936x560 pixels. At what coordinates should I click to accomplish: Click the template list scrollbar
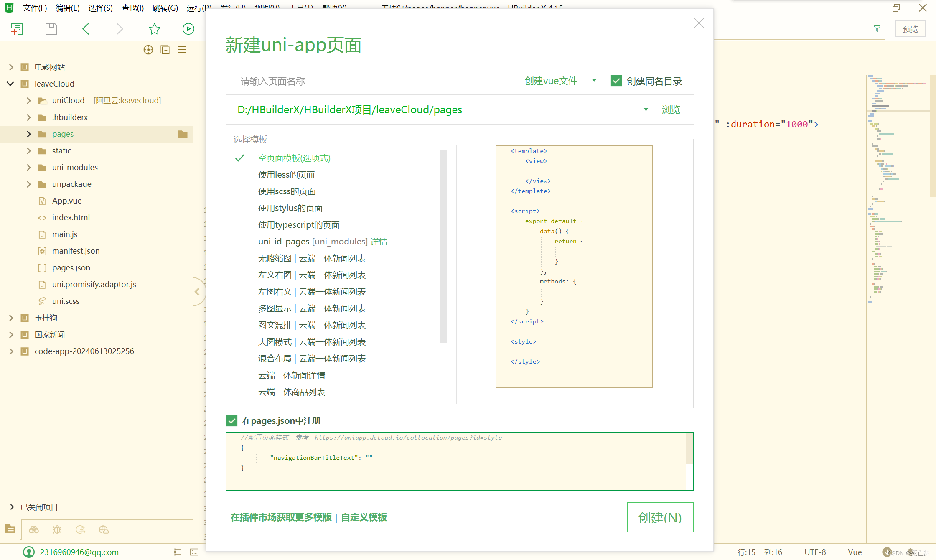443,247
